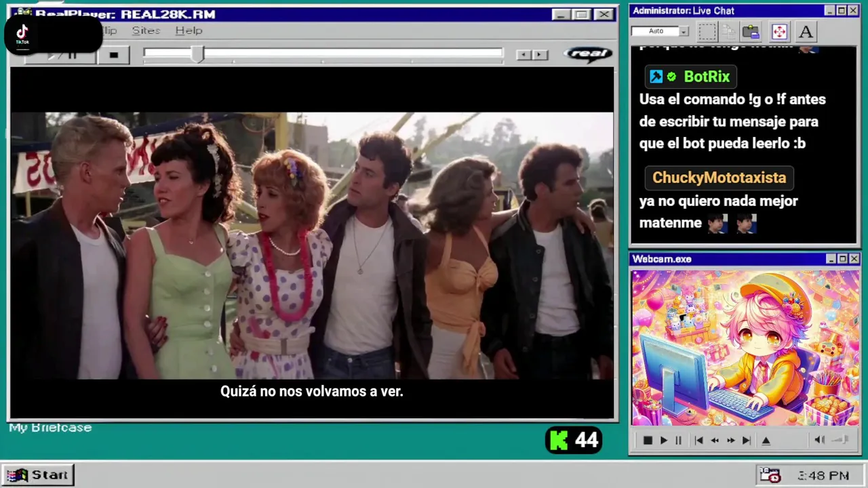Click the BotRix message about comando !g
This screenshot has height=488, width=868.
pyautogui.click(x=732, y=121)
